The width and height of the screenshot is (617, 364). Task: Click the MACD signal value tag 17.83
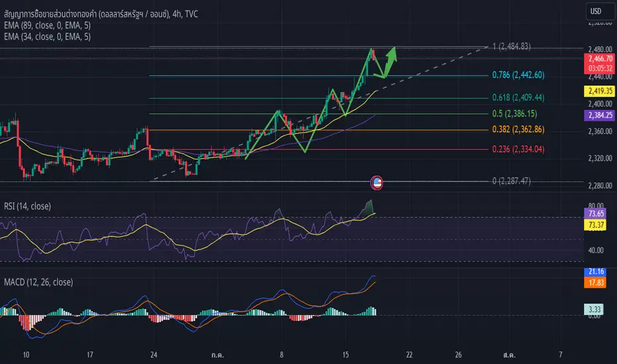pyautogui.click(x=595, y=283)
